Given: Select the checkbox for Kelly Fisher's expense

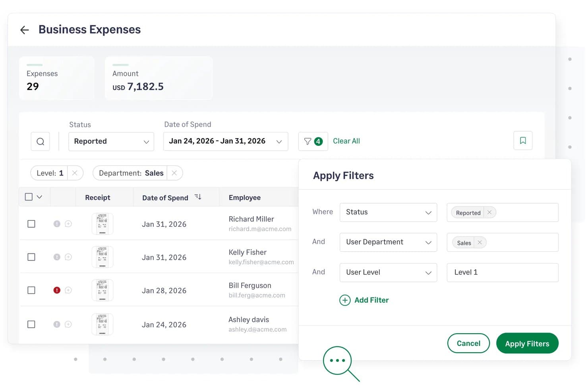Looking at the screenshot, I should point(31,257).
